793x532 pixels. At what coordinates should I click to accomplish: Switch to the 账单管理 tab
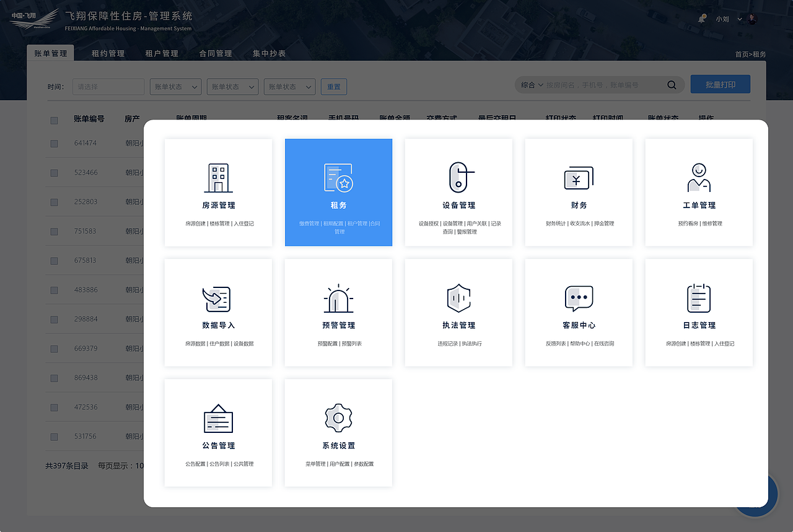(x=51, y=53)
